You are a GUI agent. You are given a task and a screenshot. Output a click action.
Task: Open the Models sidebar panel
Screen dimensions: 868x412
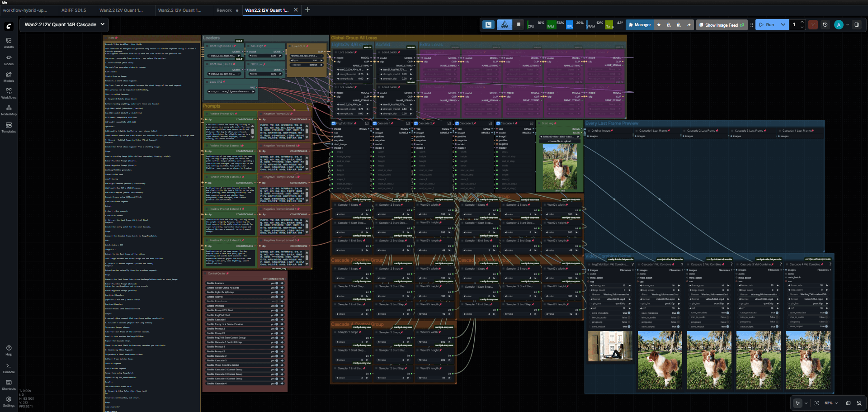tap(9, 77)
